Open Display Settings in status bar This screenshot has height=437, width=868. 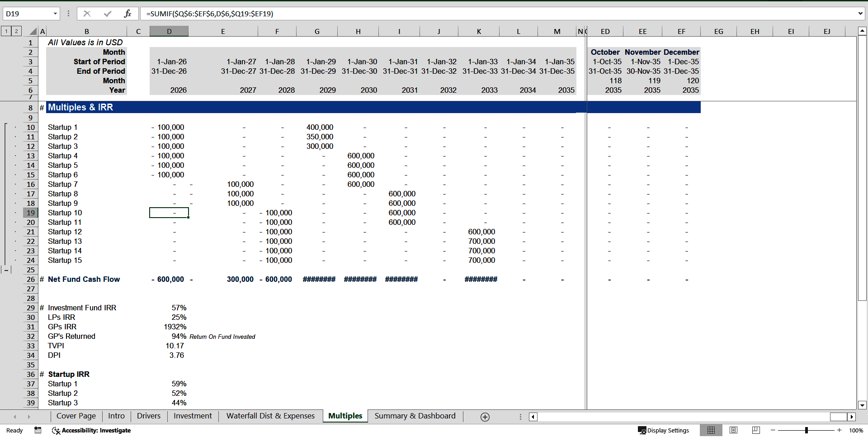tap(663, 430)
